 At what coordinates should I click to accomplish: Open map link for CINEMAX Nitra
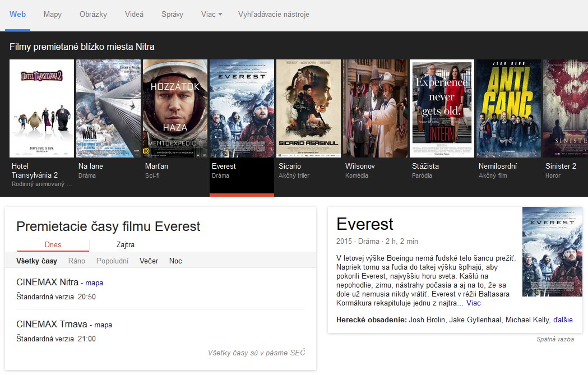click(x=94, y=283)
